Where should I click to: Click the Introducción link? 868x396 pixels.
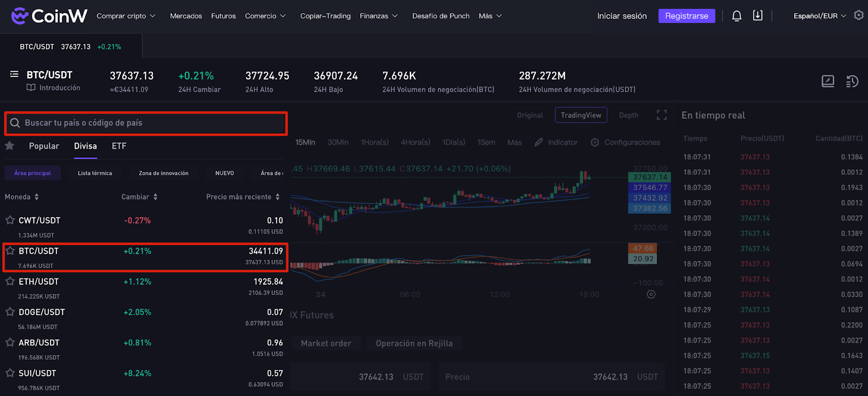pos(60,87)
